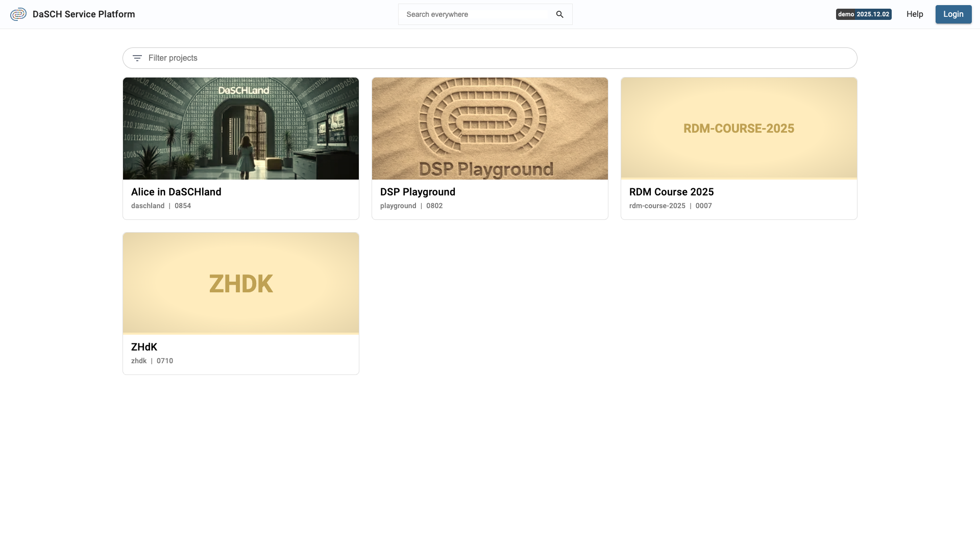This screenshot has height=551, width=980.
Task: Open the Help page
Action: (x=915, y=14)
